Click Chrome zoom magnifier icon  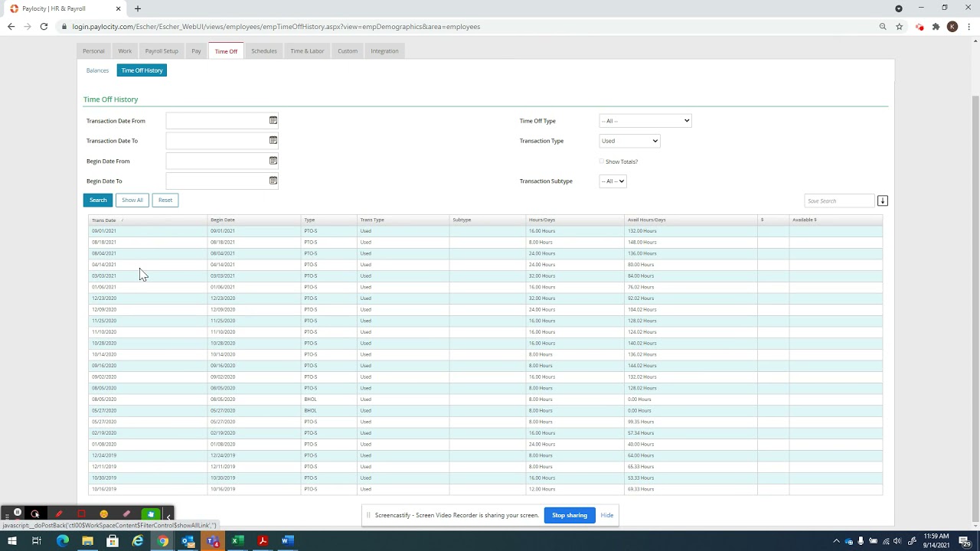[x=883, y=27]
